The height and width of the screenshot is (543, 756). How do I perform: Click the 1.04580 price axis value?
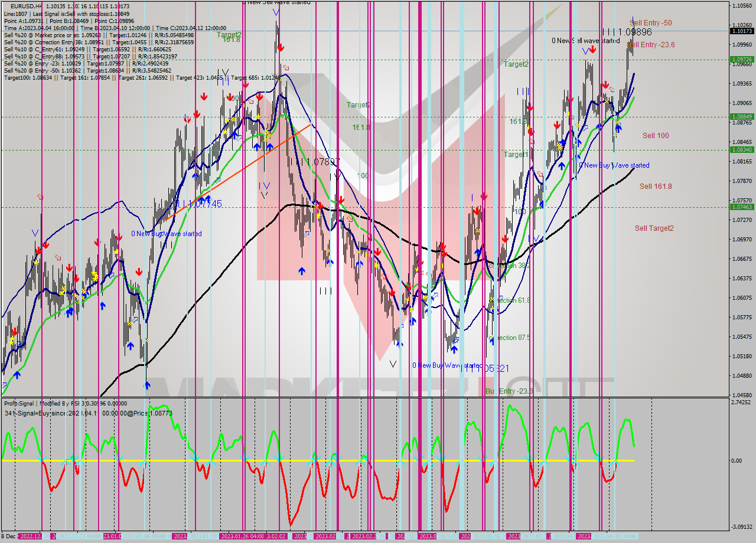[x=742, y=395]
